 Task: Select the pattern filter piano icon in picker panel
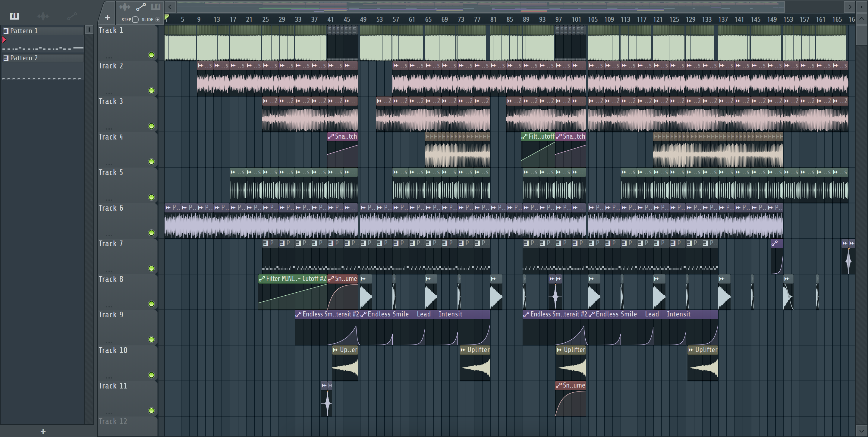[x=14, y=16]
